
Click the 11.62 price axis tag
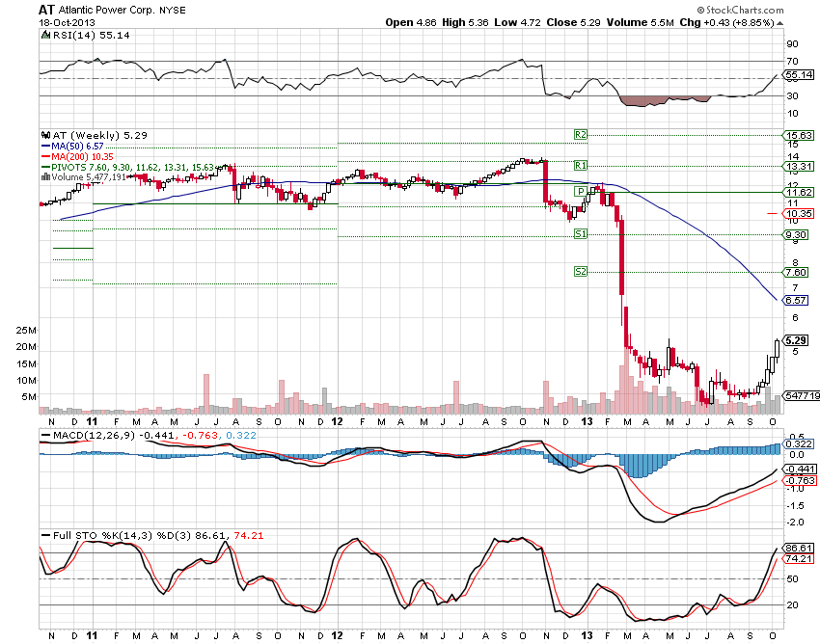coord(800,193)
